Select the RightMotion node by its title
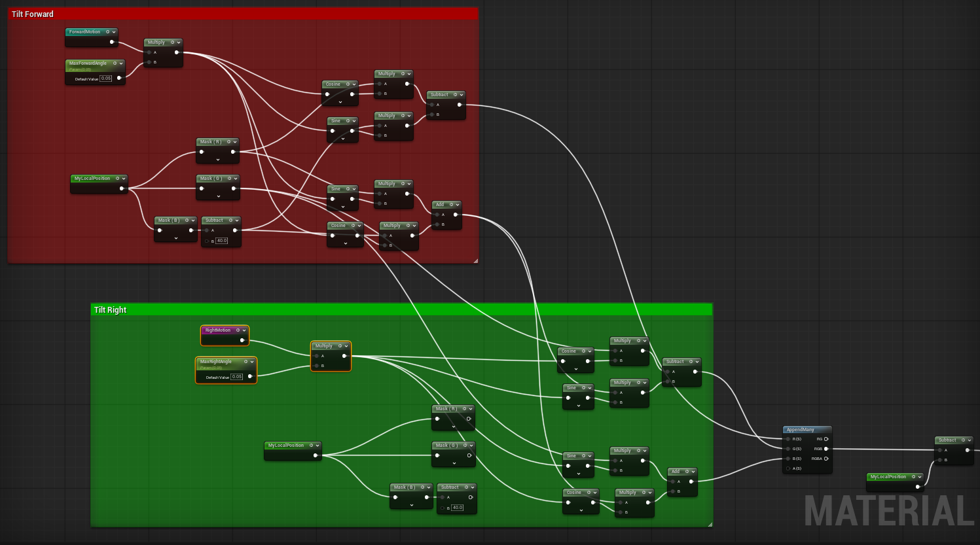Screen dimensions: 980x545 coord(218,330)
